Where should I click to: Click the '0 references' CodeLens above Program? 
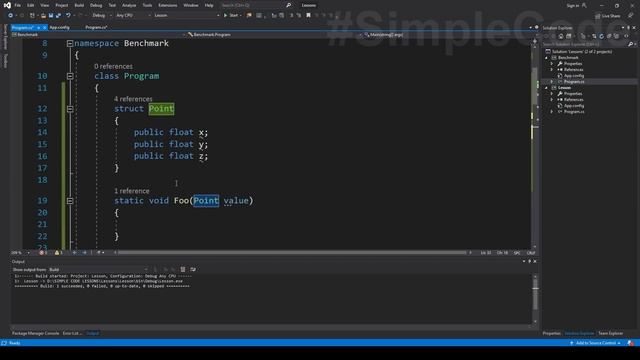113,66
